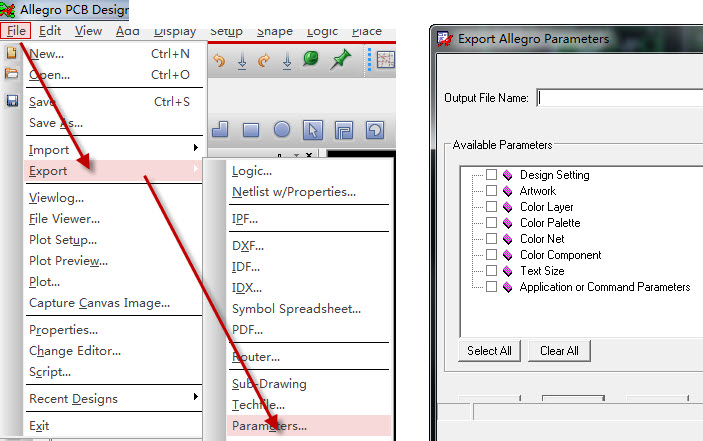Click the Clear All button
703x441 pixels.
(x=559, y=351)
